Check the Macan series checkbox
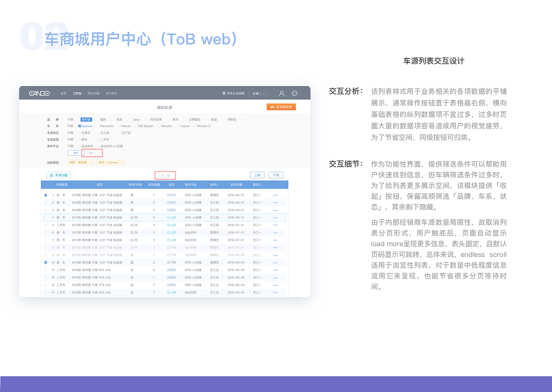 tap(119, 126)
